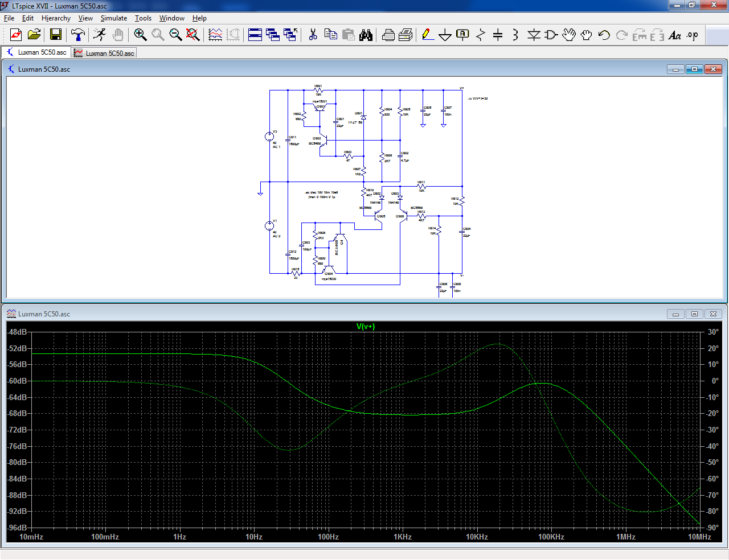Open the Tools menu
The width and height of the screenshot is (729, 560).
(x=143, y=18)
